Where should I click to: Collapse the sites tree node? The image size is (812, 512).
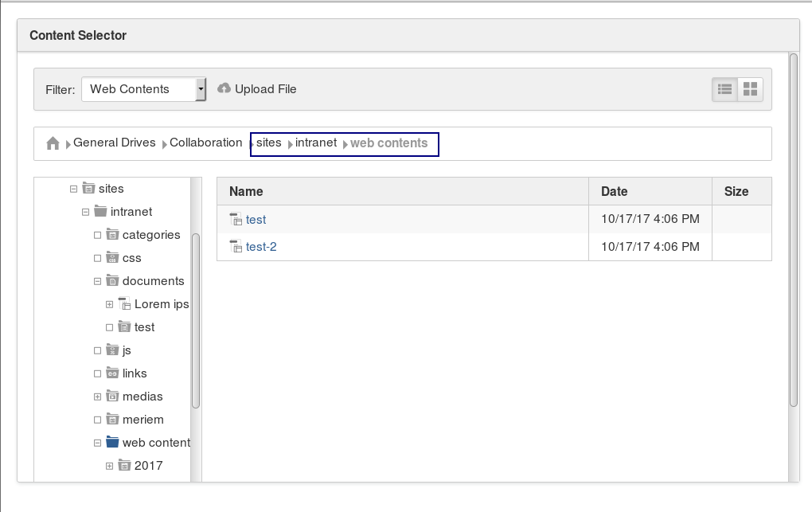(x=73, y=190)
